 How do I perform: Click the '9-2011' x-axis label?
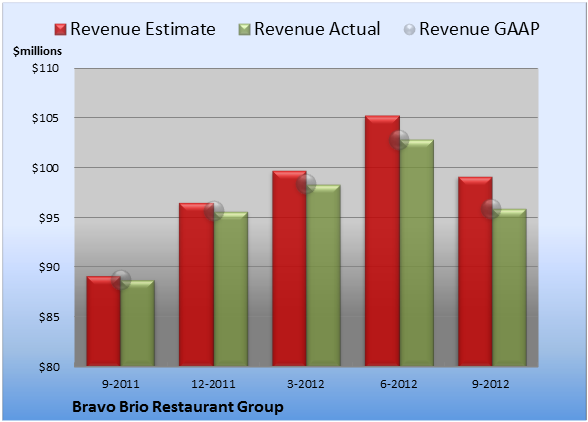point(120,384)
